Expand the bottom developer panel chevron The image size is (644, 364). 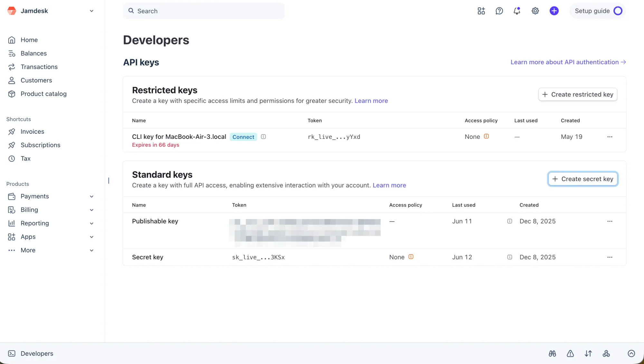point(631,354)
